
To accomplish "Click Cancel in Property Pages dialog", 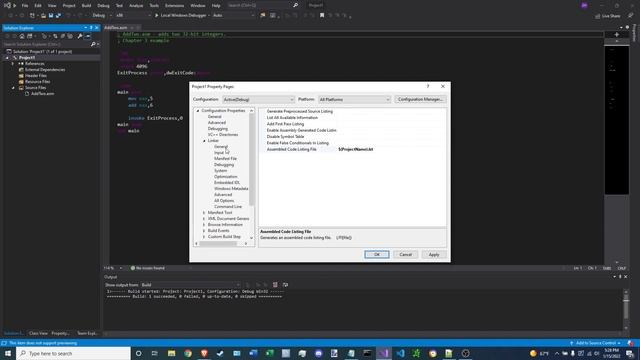I will click(x=405, y=255).
